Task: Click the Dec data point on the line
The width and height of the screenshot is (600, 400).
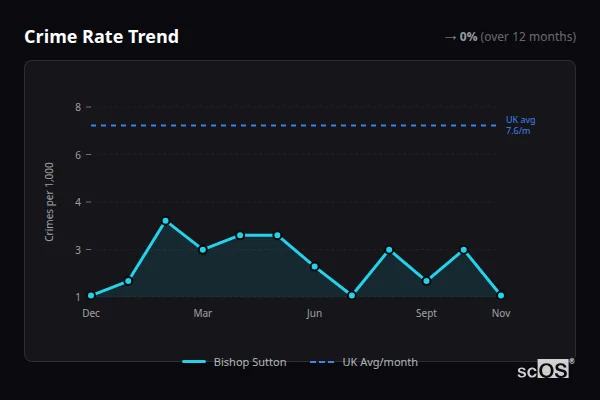Action: (x=91, y=296)
